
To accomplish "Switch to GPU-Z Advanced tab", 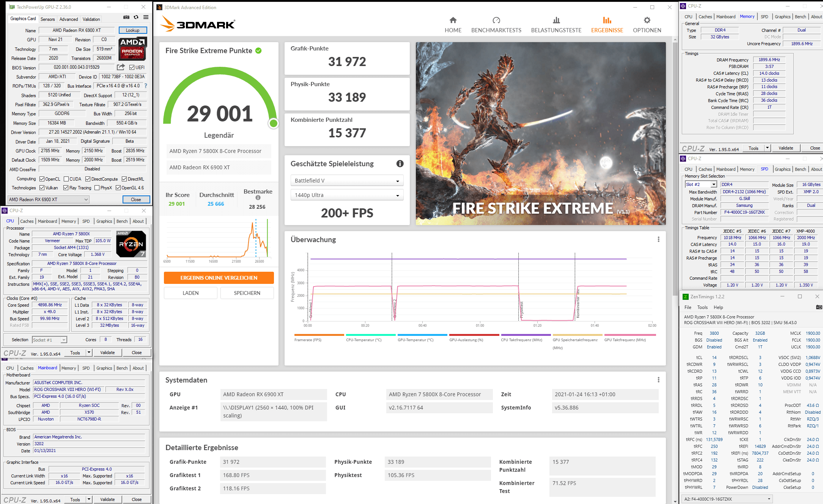I will 69,19.
